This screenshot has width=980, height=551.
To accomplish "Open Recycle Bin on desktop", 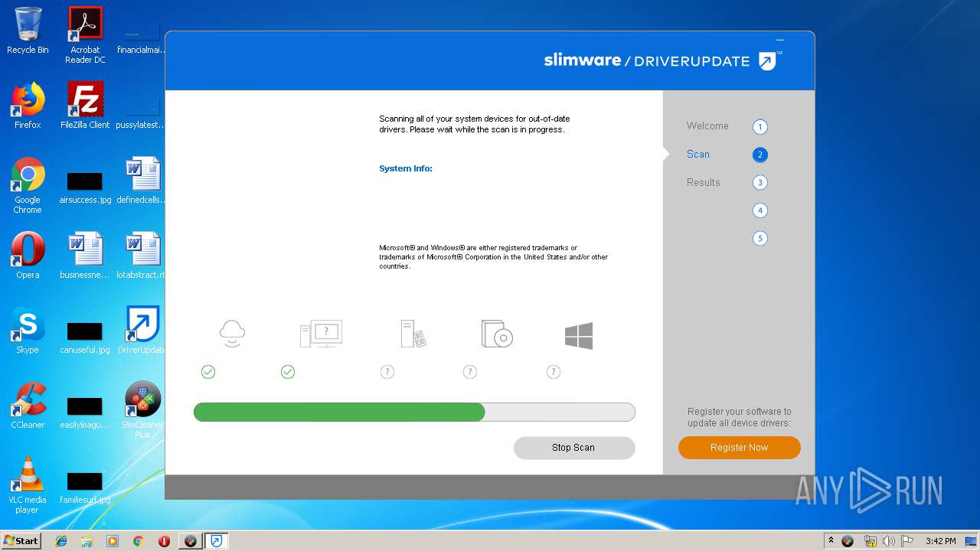I will (x=28, y=31).
